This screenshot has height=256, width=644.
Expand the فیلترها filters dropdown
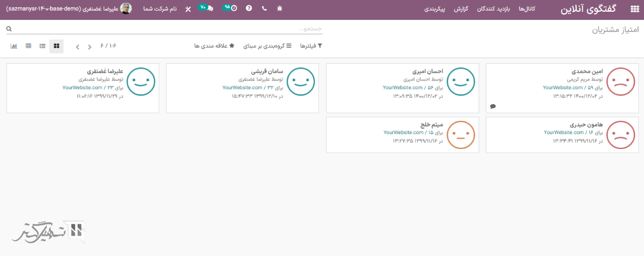coord(311,46)
